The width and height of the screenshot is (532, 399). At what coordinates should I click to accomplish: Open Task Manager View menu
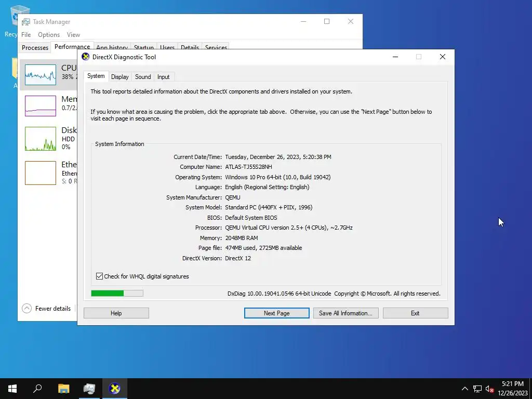[73, 35]
